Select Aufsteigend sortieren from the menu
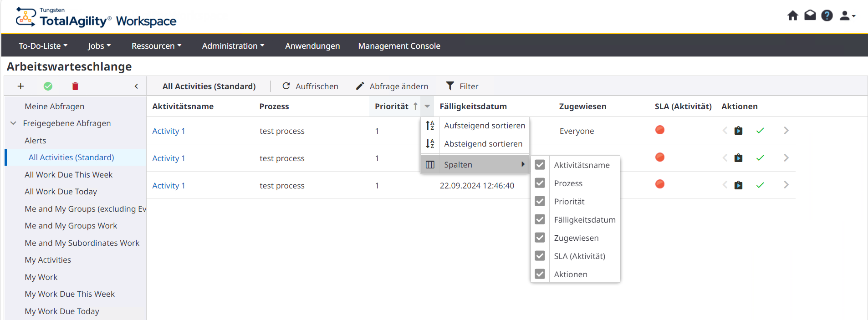868x320 pixels. pyautogui.click(x=484, y=126)
